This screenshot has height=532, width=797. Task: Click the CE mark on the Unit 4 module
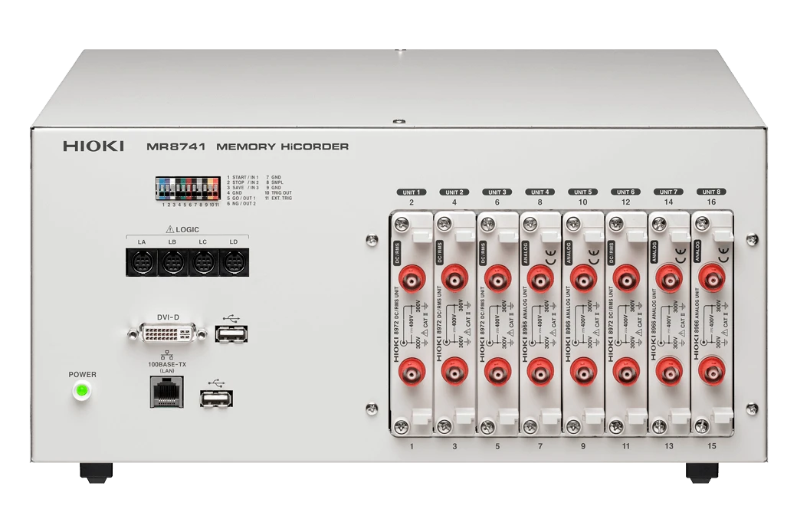(x=550, y=258)
